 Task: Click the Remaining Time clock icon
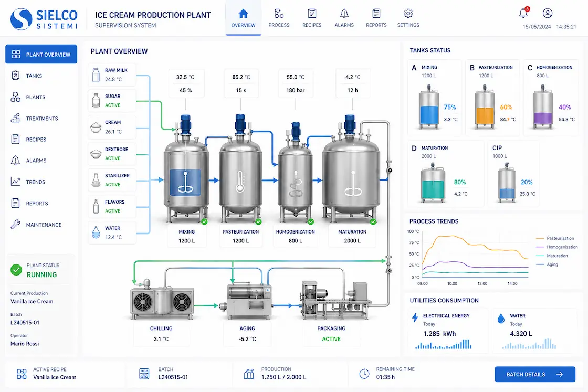click(364, 374)
